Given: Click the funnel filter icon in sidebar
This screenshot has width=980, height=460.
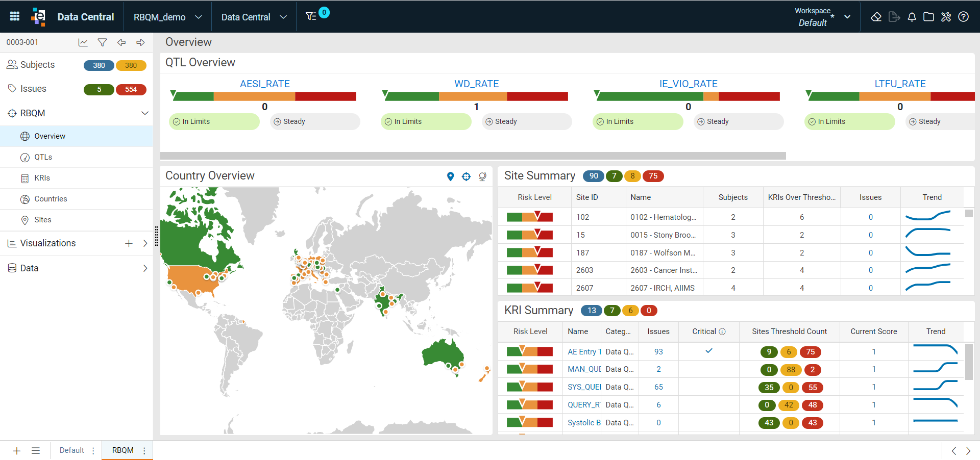Looking at the screenshot, I should 102,42.
